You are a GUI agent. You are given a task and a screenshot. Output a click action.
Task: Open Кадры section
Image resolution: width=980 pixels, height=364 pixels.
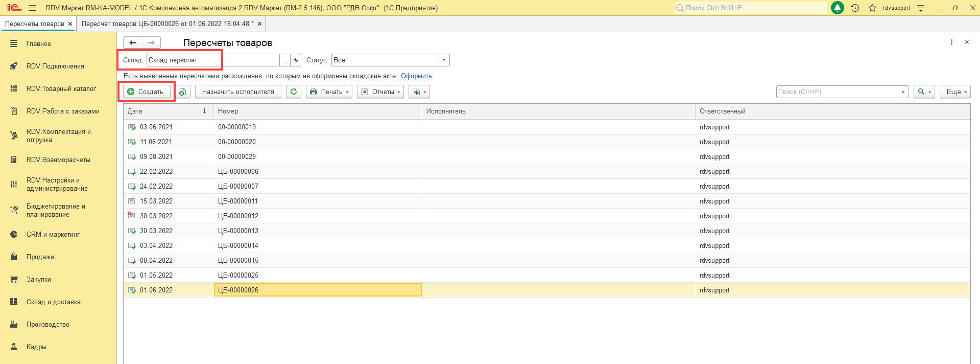[x=36, y=347]
